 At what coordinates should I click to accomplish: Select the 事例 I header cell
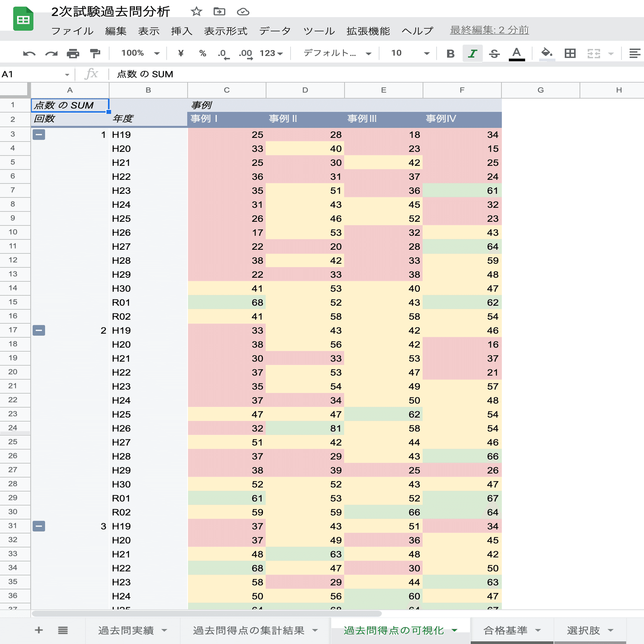pos(227,119)
